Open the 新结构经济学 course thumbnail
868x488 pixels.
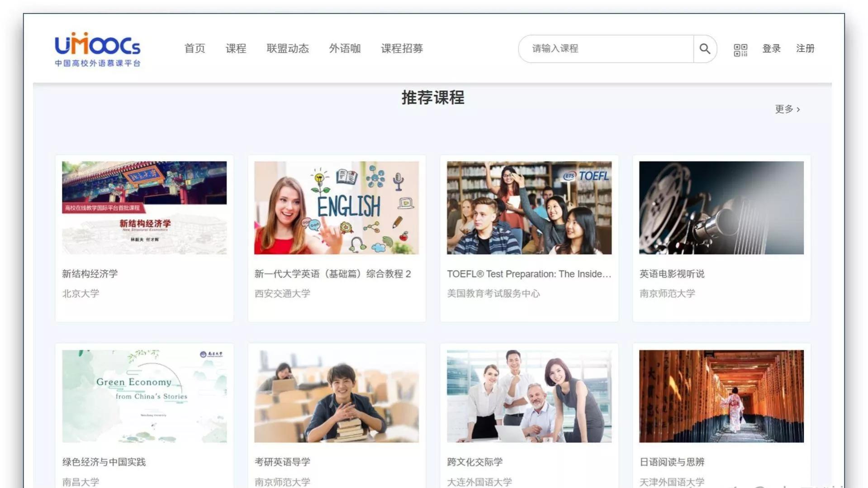point(144,207)
